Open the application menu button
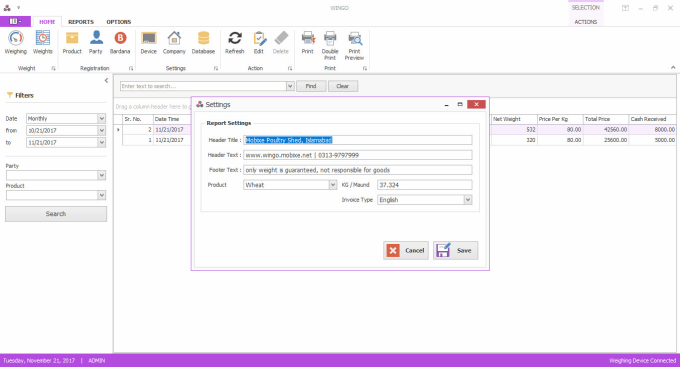Screen dimensions: 680x367 (x=15, y=21)
